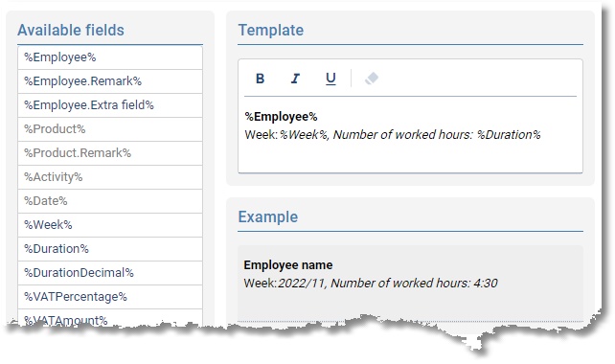Select the %Duration% field in list

pyautogui.click(x=110, y=249)
